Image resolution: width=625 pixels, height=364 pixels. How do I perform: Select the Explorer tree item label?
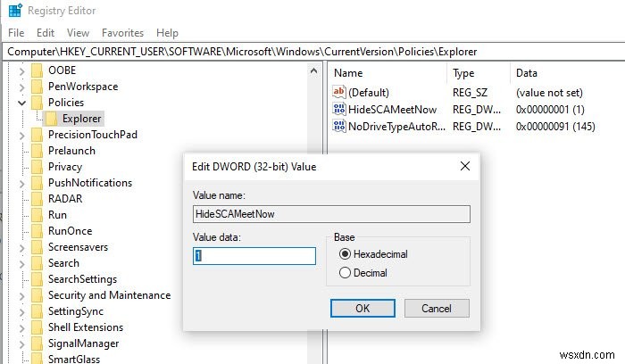(x=82, y=119)
